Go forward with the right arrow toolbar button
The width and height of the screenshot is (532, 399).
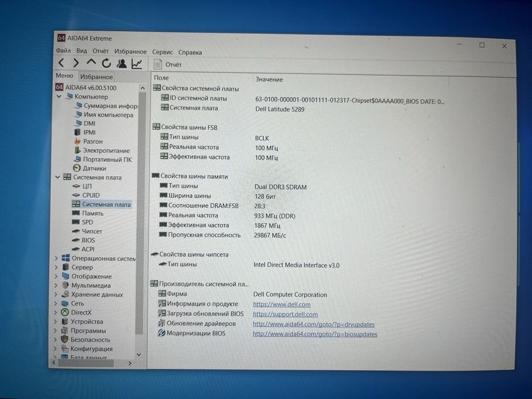coord(76,63)
